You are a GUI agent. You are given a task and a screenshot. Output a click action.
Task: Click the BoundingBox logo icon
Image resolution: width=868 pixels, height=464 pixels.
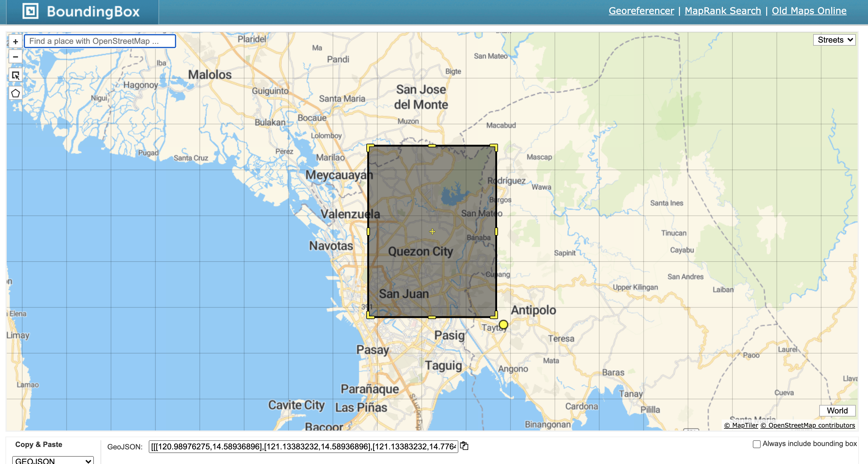[x=30, y=11]
